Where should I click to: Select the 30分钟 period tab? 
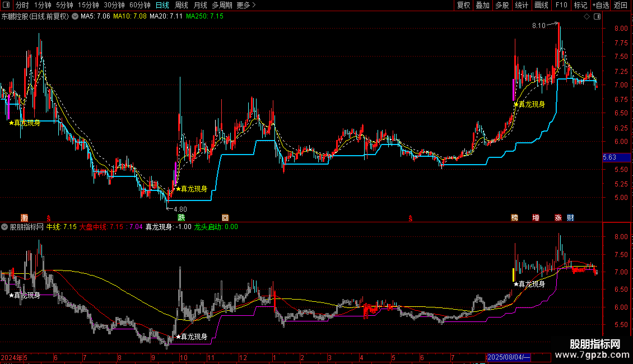[114, 5]
